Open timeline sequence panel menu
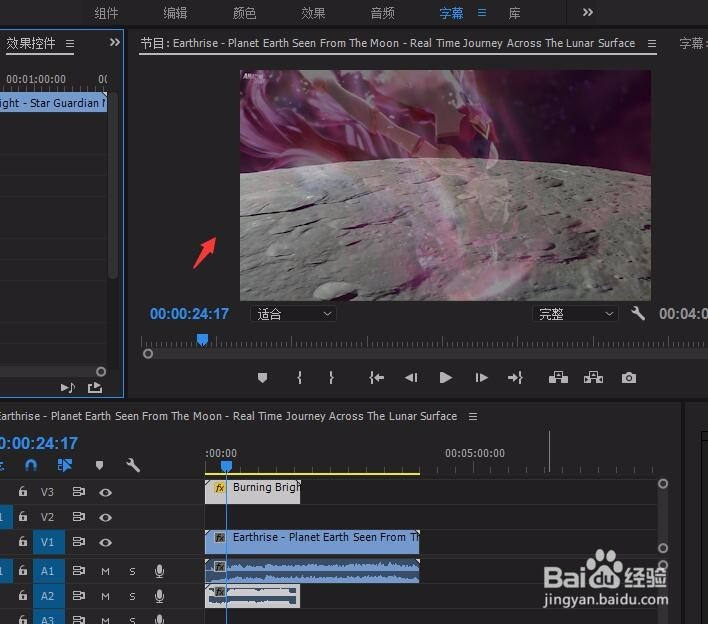 [x=473, y=416]
